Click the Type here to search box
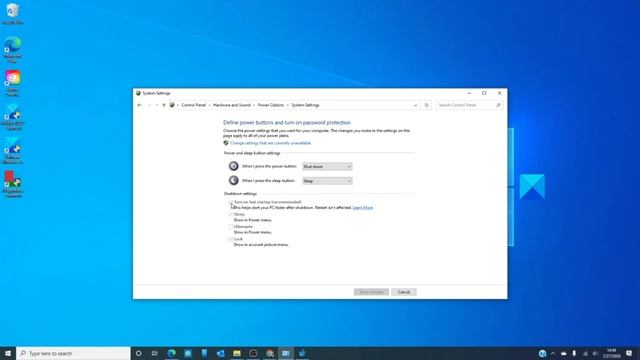The width and height of the screenshot is (640, 360). (x=73, y=353)
